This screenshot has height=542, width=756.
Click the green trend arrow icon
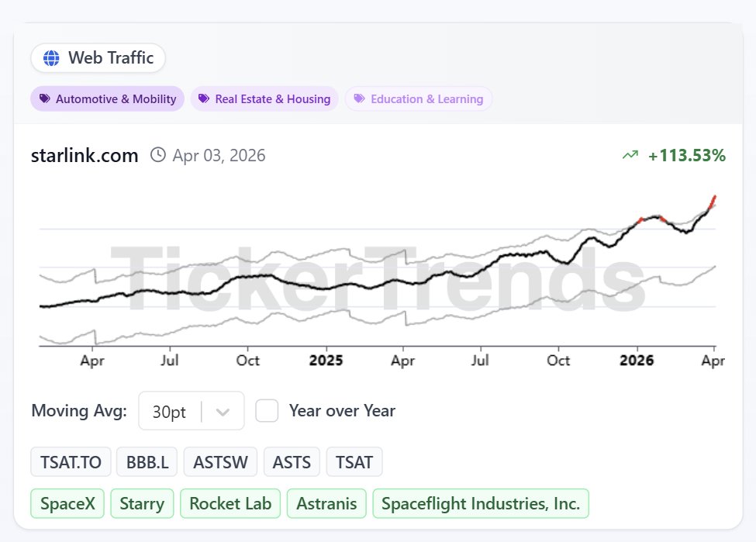pyautogui.click(x=630, y=155)
